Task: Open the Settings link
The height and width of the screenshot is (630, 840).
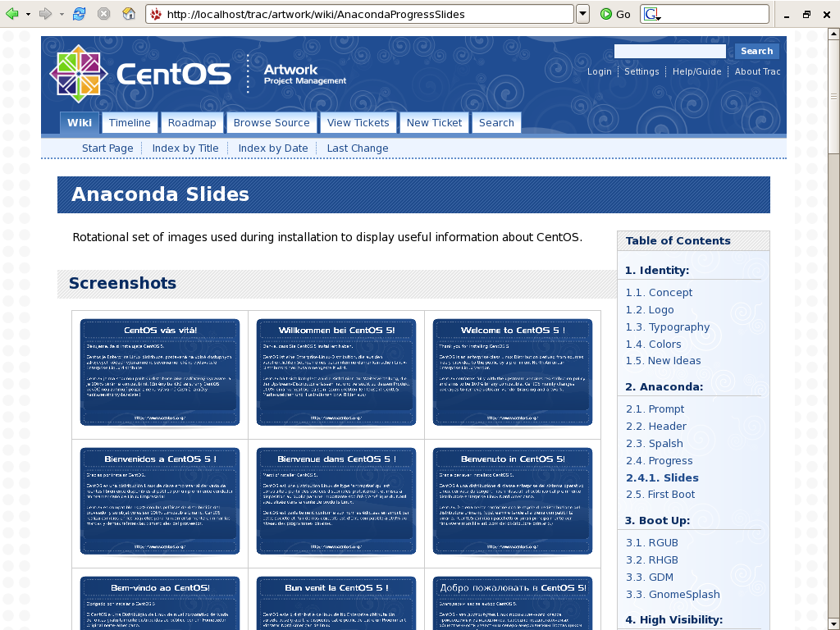Action: tap(641, 71)
